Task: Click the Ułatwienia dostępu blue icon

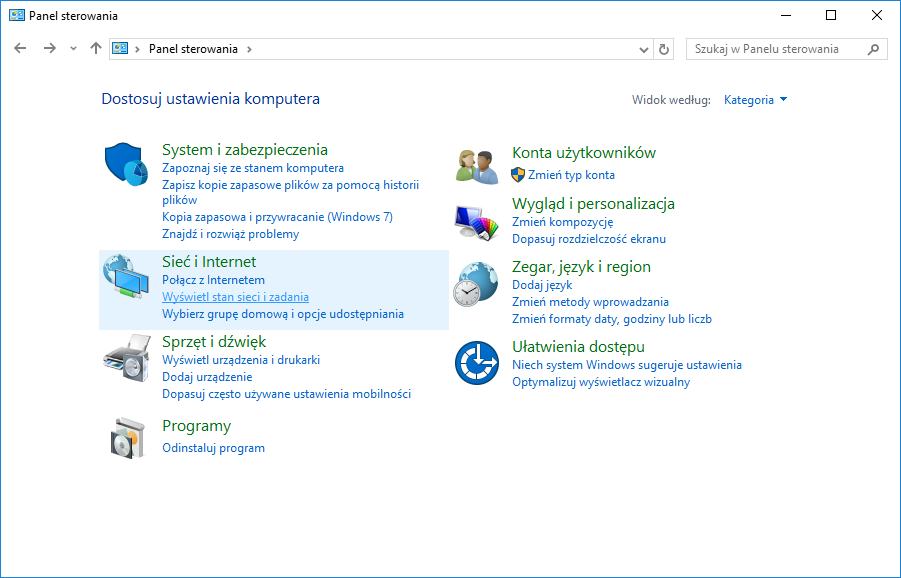Action: pyautogui.click(x=476, y=363)
